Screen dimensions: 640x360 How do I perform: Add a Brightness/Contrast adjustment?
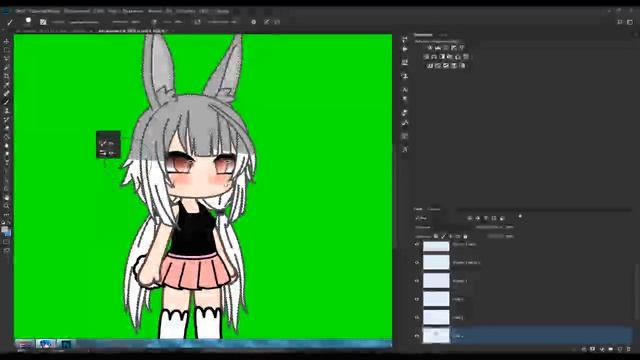click(x=430, y=48)
